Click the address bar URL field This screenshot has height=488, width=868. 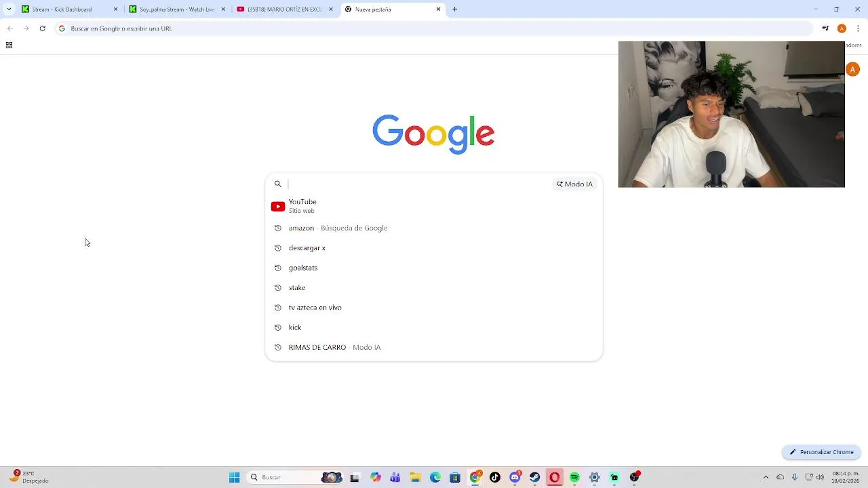pos(434,28)
